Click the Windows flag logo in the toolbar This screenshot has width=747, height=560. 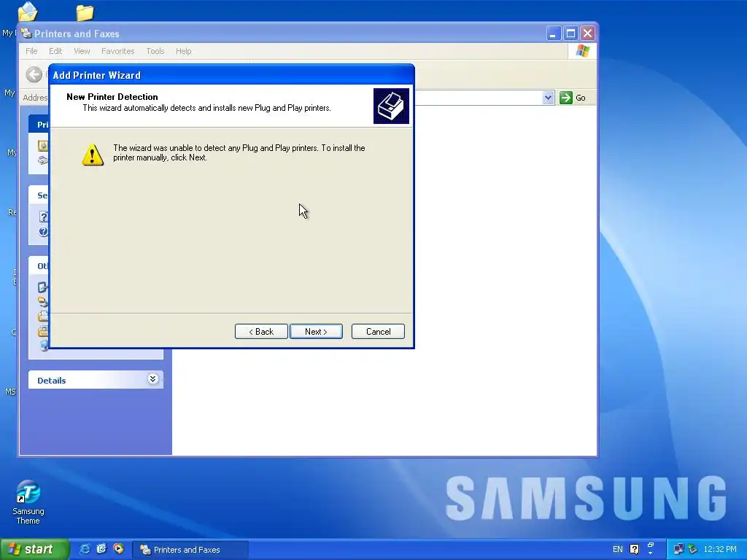click(582, 51)
